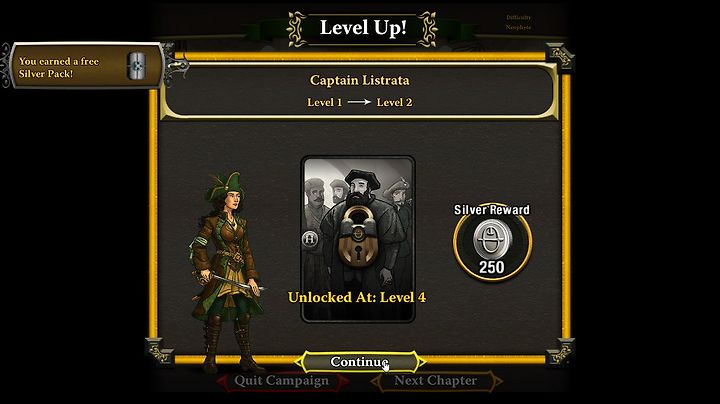Select the Captain Listrata character figure
The image size is (720, 404).
[226, 272]
